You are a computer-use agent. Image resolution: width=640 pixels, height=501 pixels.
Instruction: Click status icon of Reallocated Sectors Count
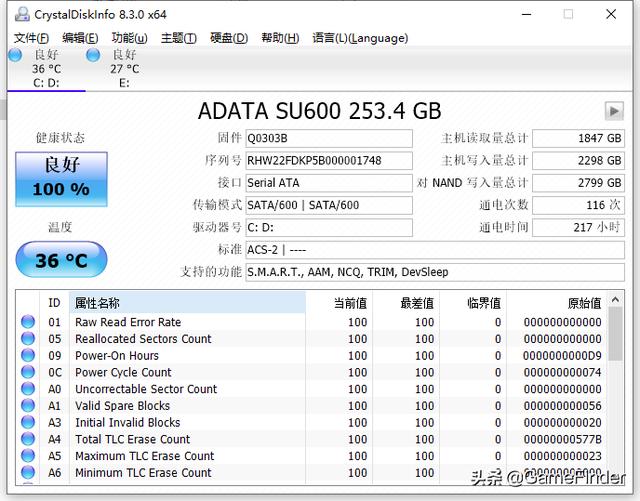point(28,338)
